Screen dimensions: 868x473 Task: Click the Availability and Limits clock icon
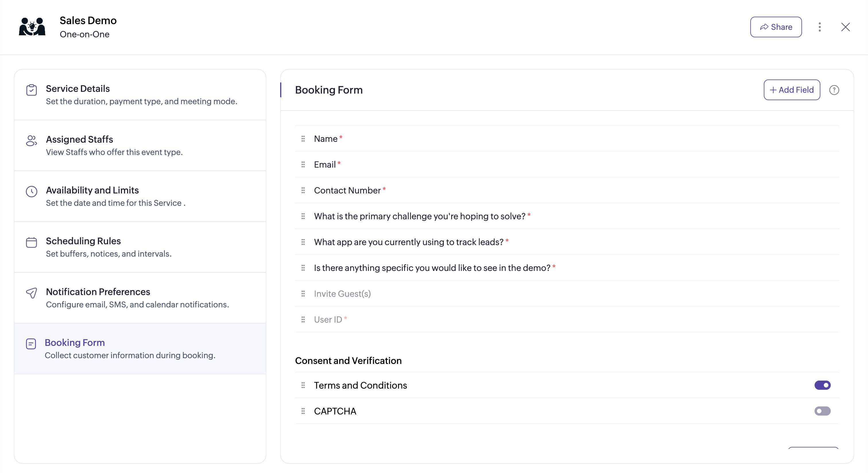point(31,191)
